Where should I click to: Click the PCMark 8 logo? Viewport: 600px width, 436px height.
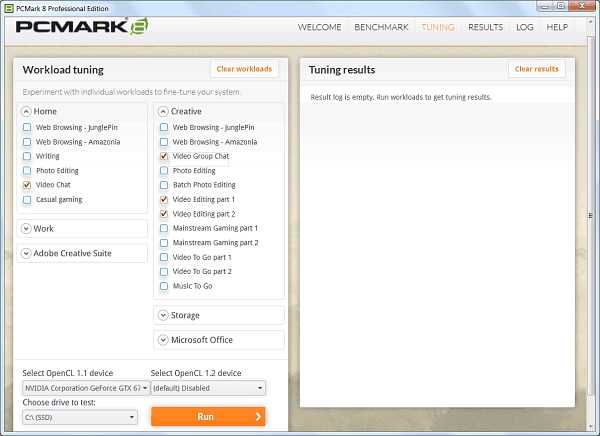point(82,26)
